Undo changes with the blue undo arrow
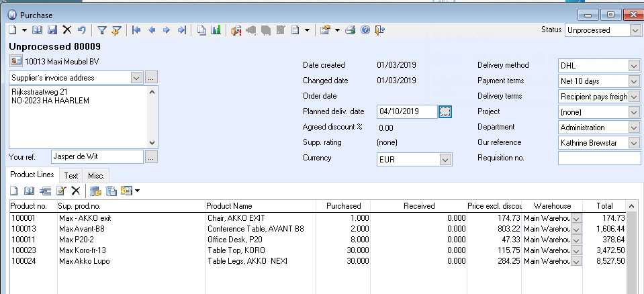The height and width of the screenshot is (294, 644). pyautogui.click(x=82, y=30)
